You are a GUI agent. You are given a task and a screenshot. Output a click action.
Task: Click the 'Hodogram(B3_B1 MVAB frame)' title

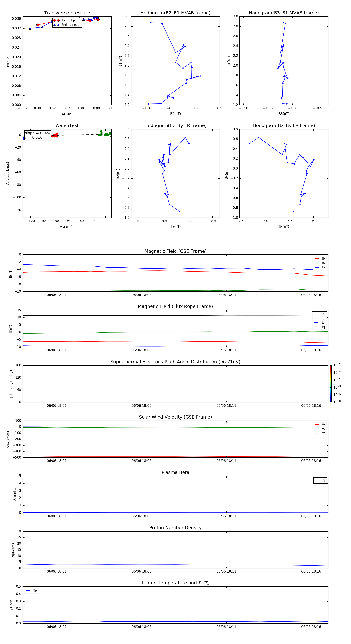pyautogui.click(x=284, y=13)
